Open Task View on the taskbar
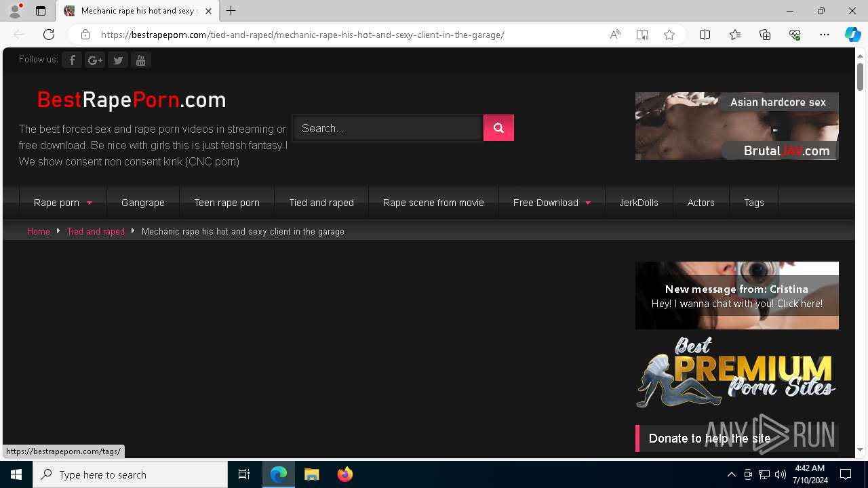The image size is (868, 488). pyautogui.click(x=244, y=474)
